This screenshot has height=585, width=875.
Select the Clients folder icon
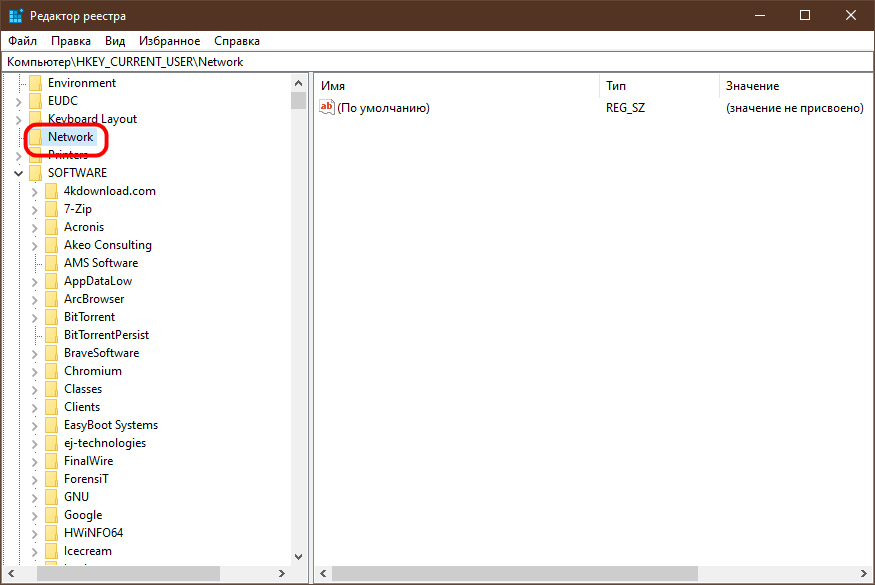[x=51, y=407]
